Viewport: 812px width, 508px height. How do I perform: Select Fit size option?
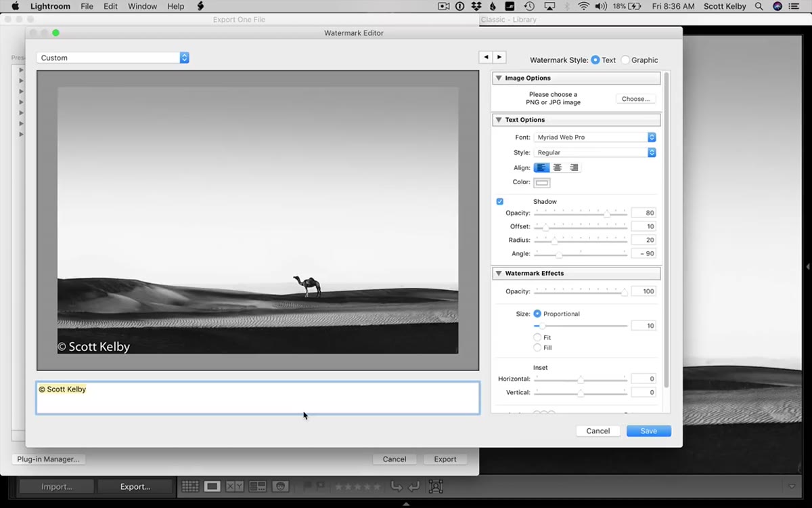point(537,337)
